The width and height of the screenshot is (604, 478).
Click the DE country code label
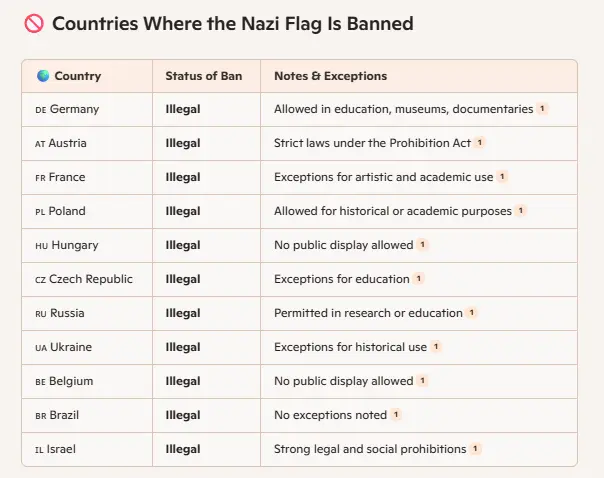tap(41, 109)
